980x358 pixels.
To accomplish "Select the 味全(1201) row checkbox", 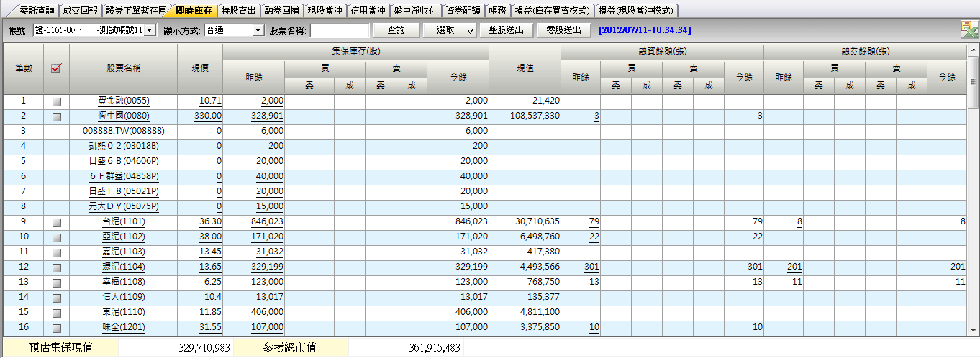I will (57, 328).
